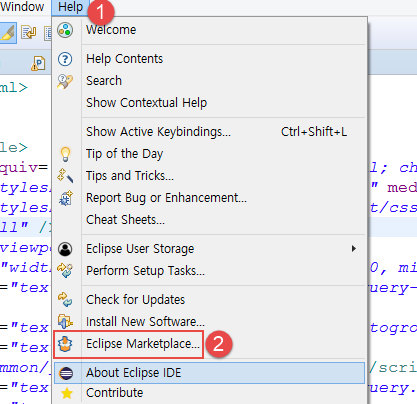
Task: Select Show Contextual Help
Action: pos(210,103)
